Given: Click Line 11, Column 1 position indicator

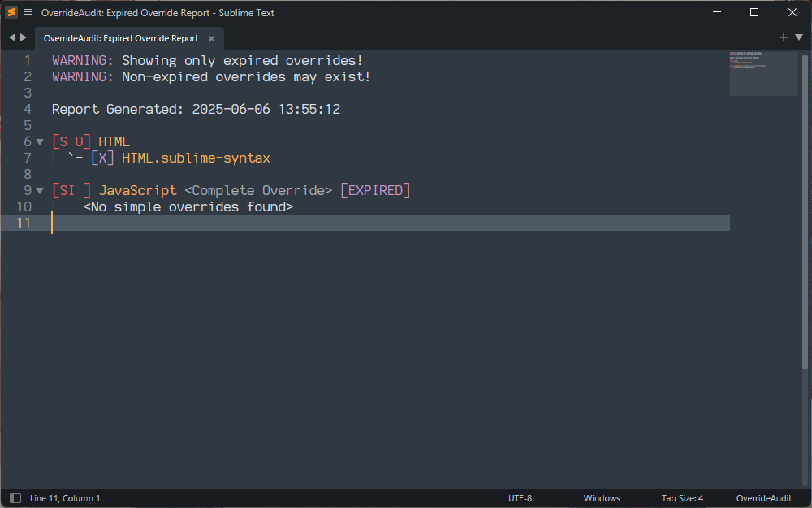Looking at the screenshot, I should coord(65,498).
